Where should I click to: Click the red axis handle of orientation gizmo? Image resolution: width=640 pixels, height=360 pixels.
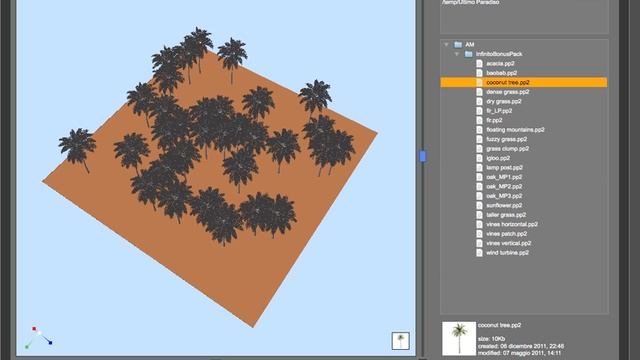tap(34, 329)
